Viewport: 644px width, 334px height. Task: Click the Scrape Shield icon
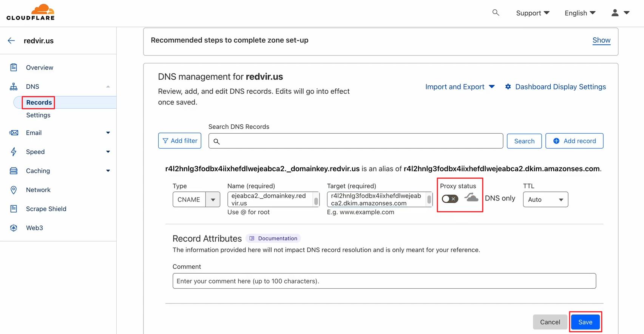pos(14,209)
